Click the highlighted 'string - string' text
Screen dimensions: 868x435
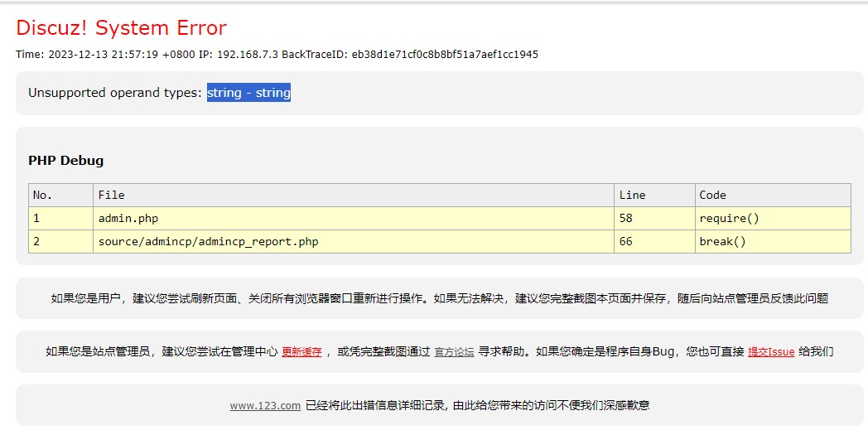point(248,93)
